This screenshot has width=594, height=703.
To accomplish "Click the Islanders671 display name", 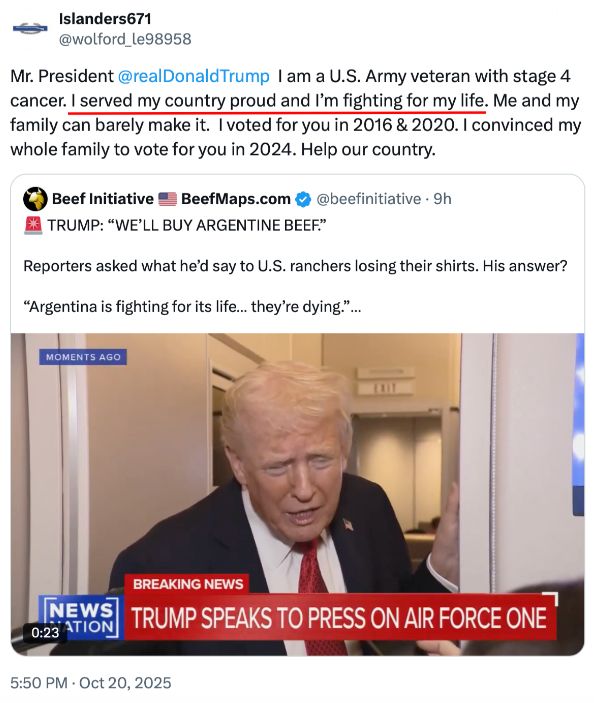I will pyautogui.click(x=105, y=19).
